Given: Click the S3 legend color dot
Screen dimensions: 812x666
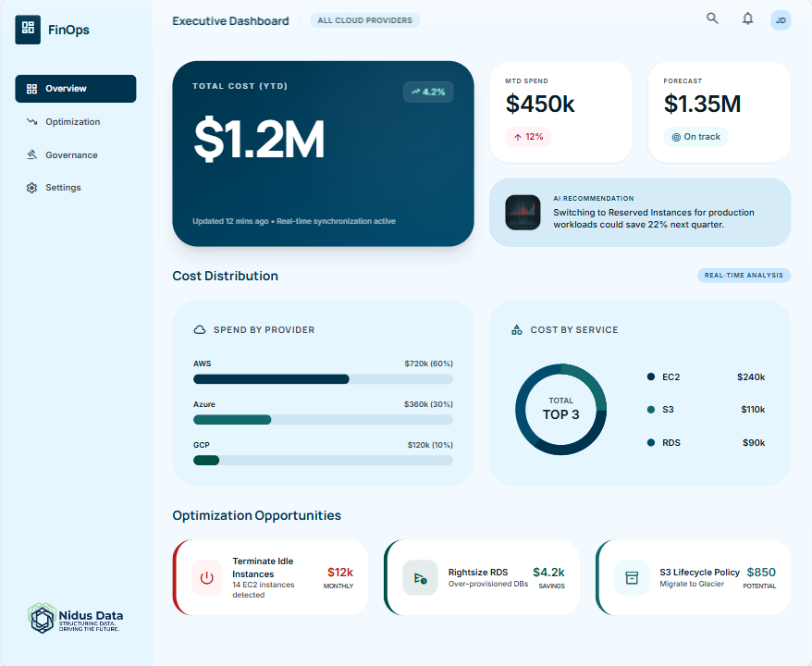Looking at the screenshot, I should (x=651, y=410).
